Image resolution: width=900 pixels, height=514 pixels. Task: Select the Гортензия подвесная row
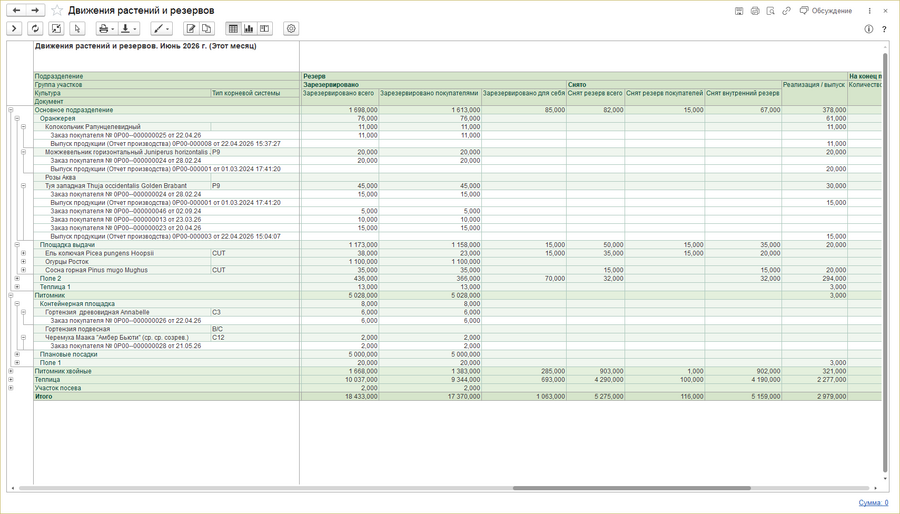click(x=122, y=329)
